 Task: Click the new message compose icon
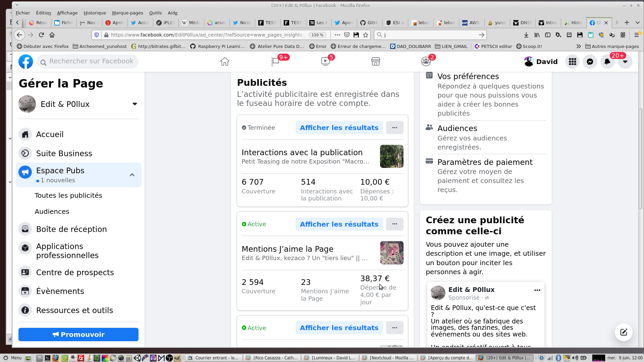(624, 332)
